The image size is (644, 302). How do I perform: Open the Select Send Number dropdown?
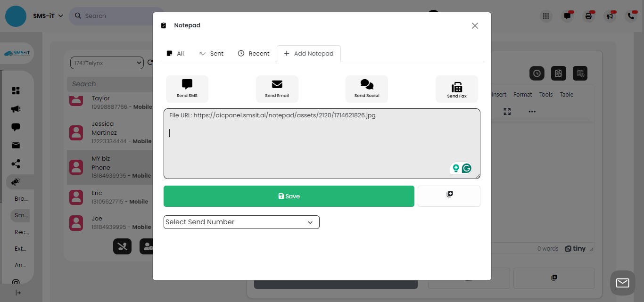(x=241, y=222)
